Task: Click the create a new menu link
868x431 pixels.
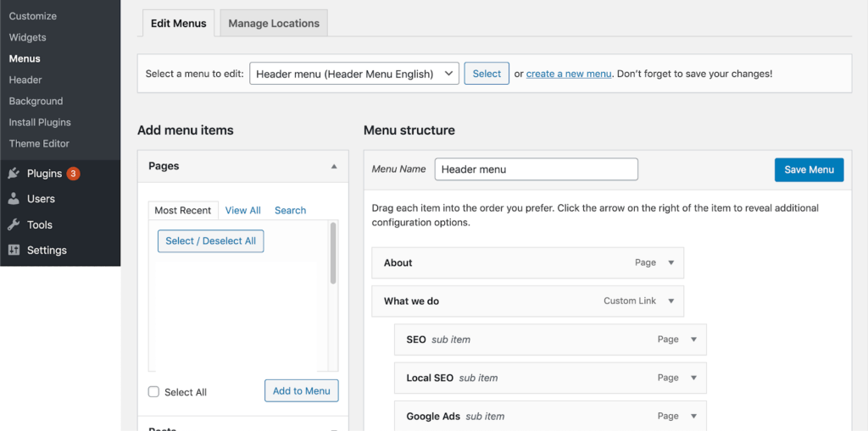Action: [569, 74]
